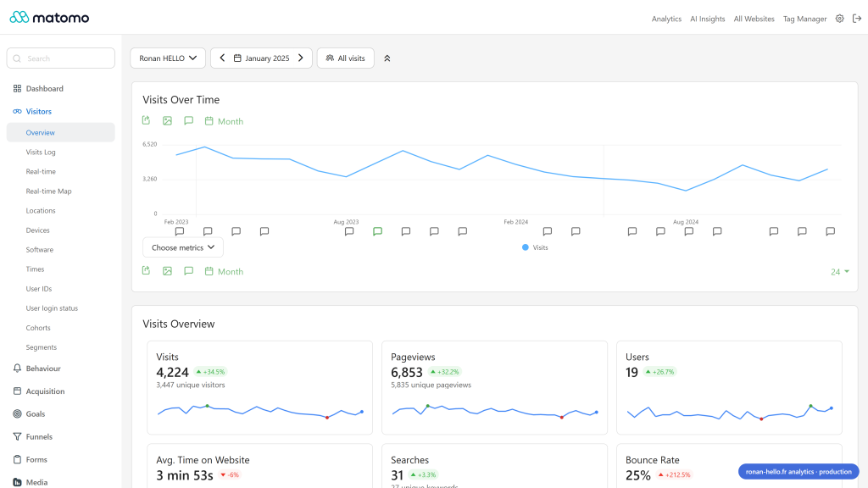The width and height of the screenshot is (868, 488).
Task: Click the Media icon in the sidebar
Action: pyautogui.click(x=17, y=482)
